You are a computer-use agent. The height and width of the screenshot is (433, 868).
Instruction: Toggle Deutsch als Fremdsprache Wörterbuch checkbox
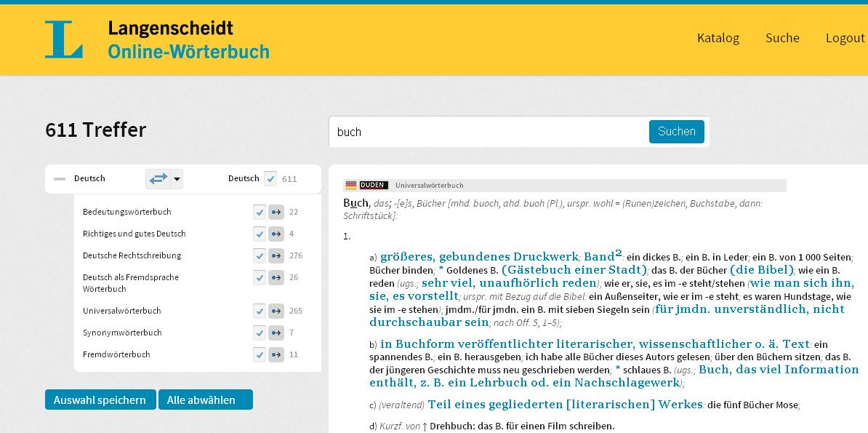pos(260,277)
